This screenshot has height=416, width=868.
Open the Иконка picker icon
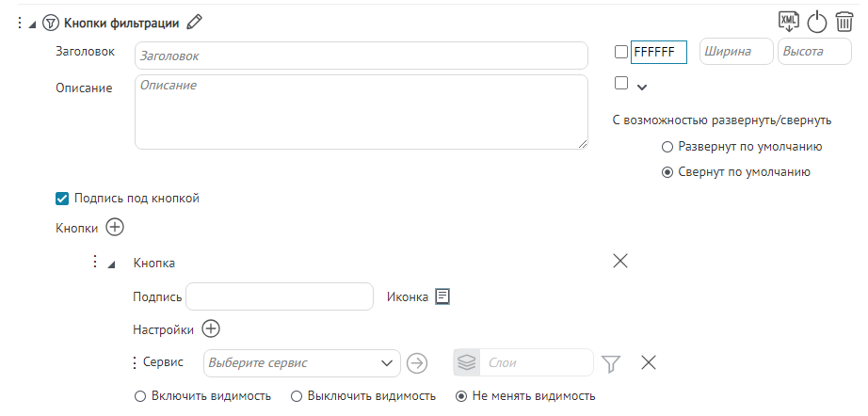click(x=442, y=296)
